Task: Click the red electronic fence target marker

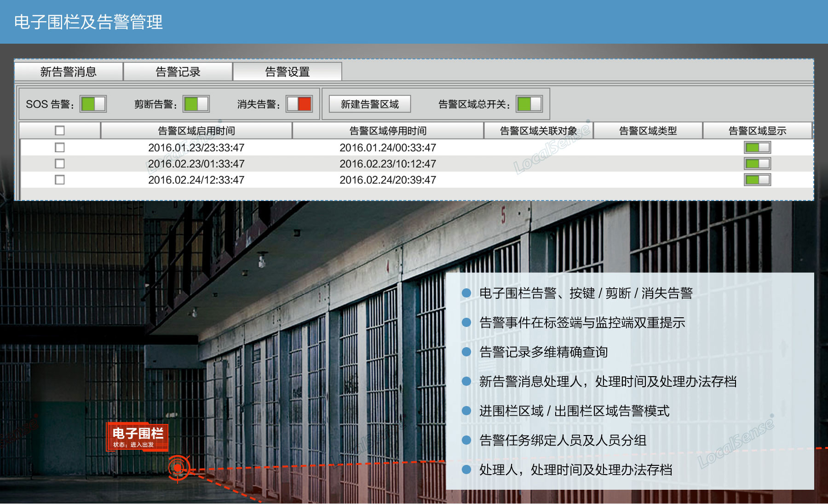Action: point(178,468)
